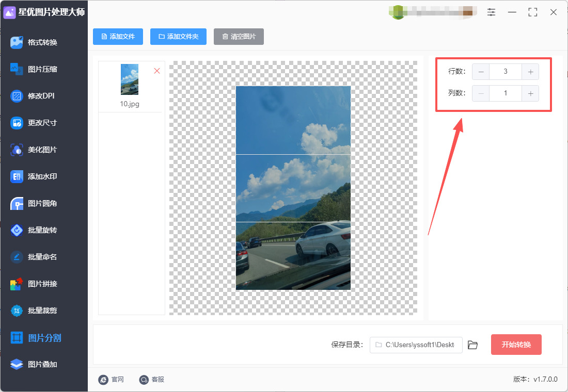Click the 保存目录 path input field
The height and width of the screenshot is (392, 568).
coord(416,345)
